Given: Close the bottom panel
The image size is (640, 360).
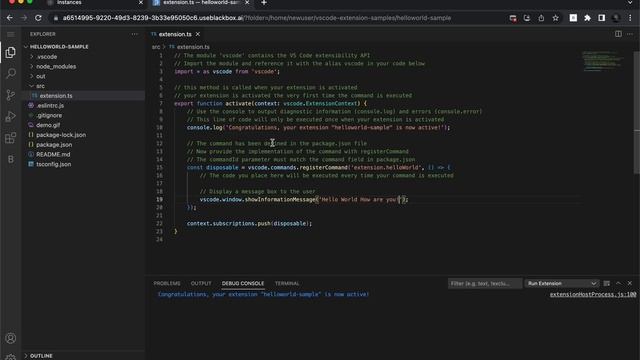Looking at the screenshot, I should [x=630, y=283].
